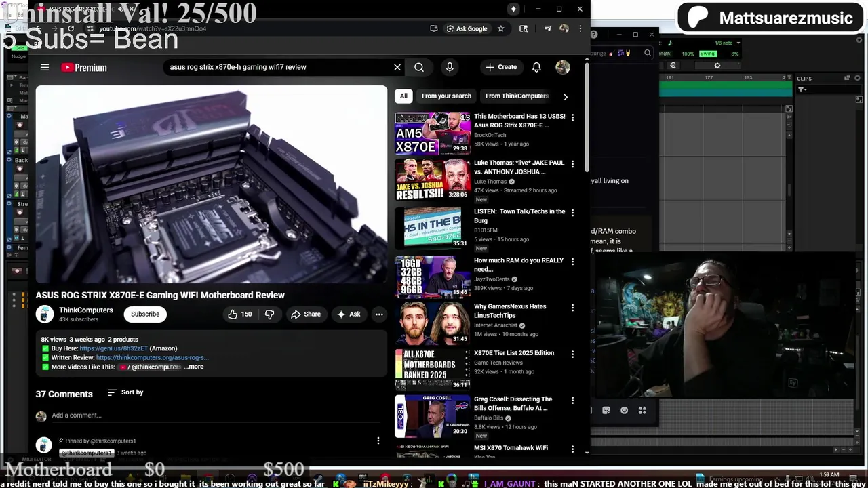Collapse Fem track with blue arrow
Image resolution: width=868 pixels, height=488 pixels.
(x=9, y=247)
